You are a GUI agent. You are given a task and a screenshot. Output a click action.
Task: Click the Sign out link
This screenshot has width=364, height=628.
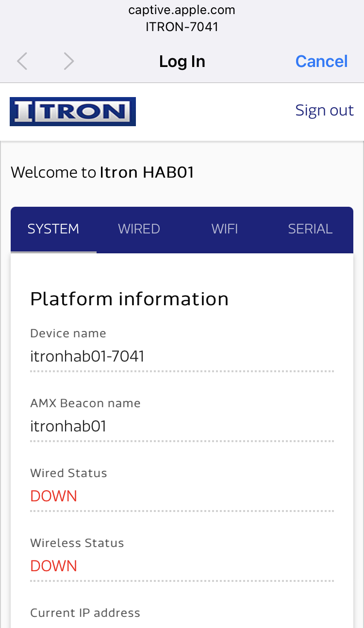point(324,111)
